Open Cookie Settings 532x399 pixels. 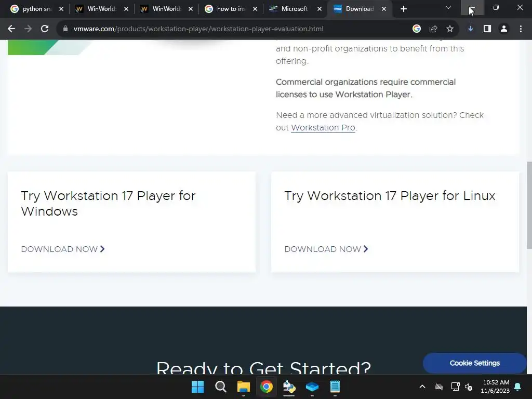(x=474, y=363)
